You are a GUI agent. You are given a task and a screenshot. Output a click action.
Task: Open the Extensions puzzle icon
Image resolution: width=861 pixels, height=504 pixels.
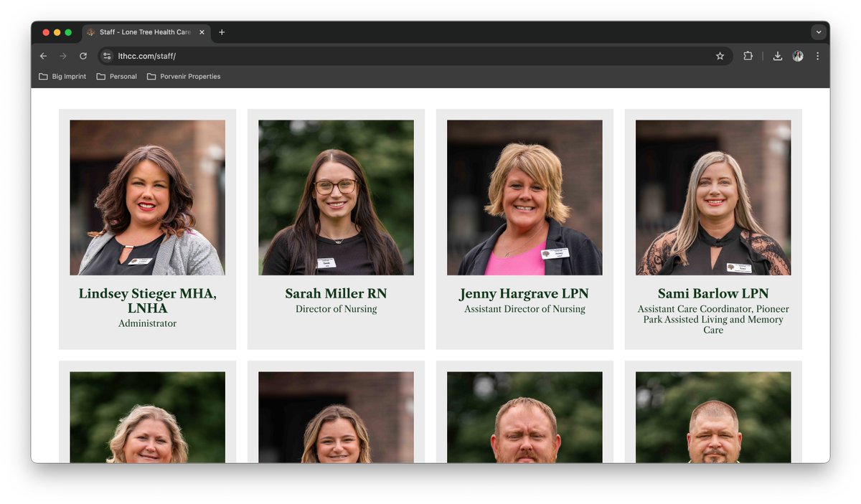pyautogui.click(x=748, y=56)
